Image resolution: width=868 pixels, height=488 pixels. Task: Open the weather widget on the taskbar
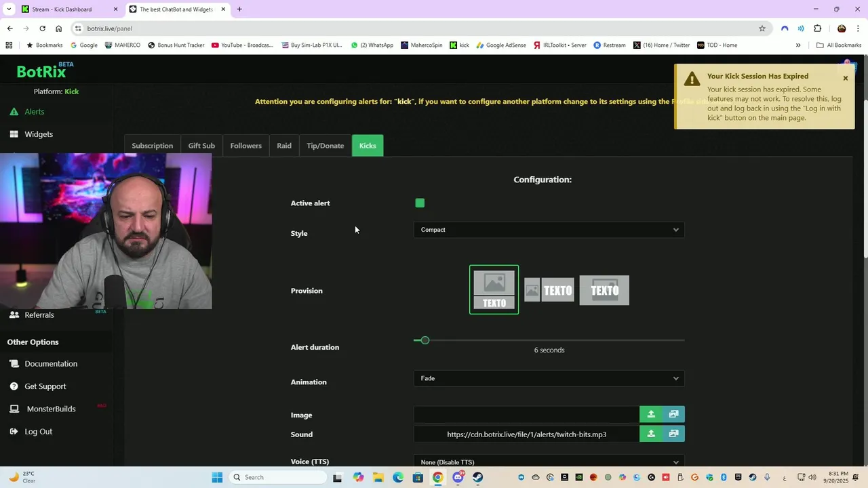[x=22, y=477]
